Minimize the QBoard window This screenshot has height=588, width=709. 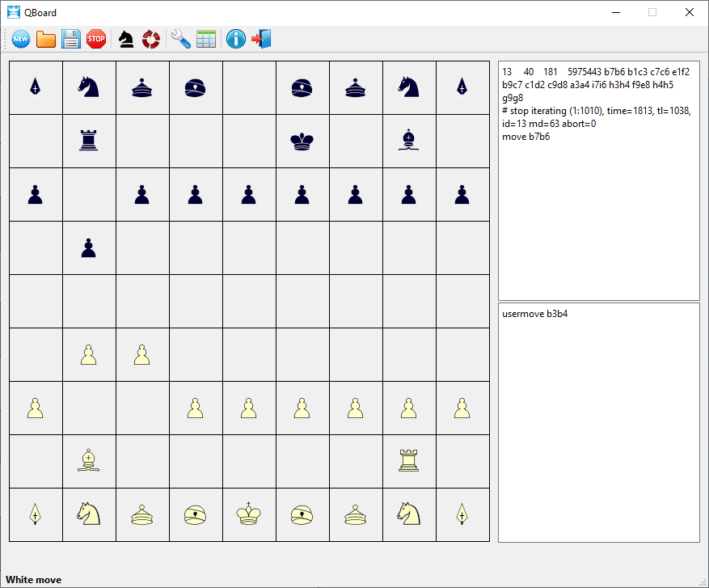click(616, 12)
